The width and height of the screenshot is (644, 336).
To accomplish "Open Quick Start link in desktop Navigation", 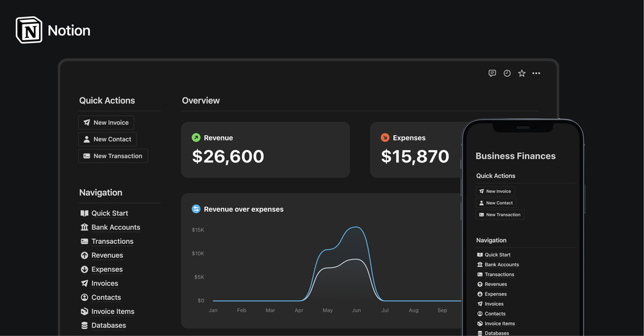I will [110, 213].
